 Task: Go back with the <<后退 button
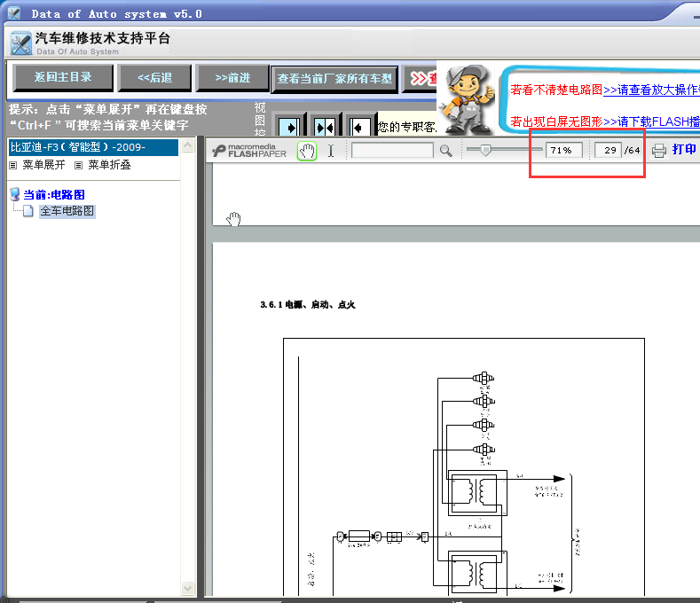point(154,78)
